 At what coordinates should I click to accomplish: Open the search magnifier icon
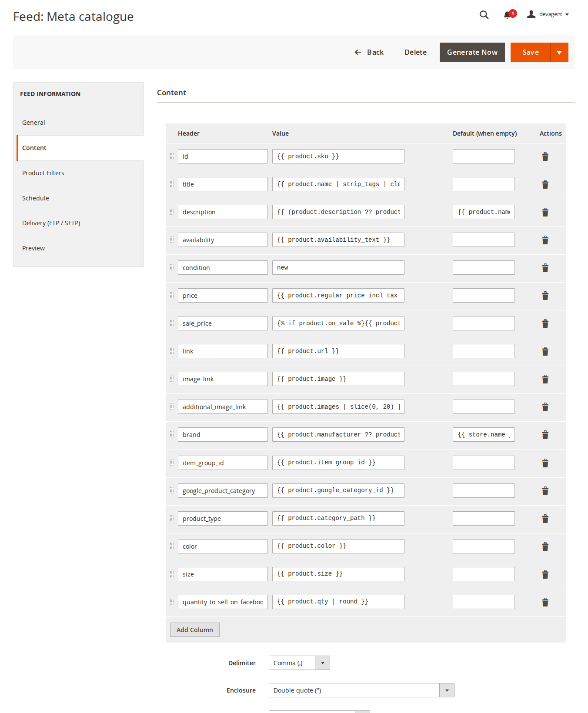(x=484, y=15)
